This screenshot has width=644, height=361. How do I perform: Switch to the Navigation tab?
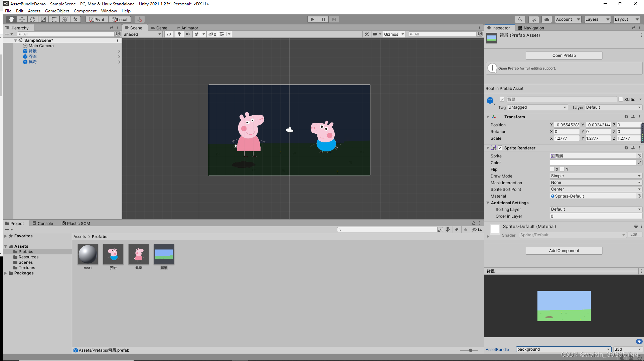point(531,28)
